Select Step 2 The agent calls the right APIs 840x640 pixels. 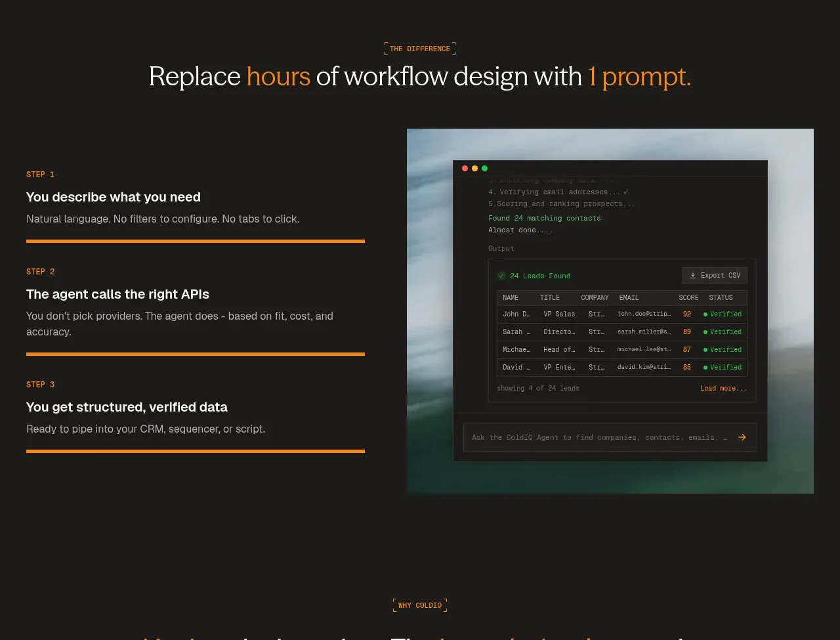click(196, 310)
